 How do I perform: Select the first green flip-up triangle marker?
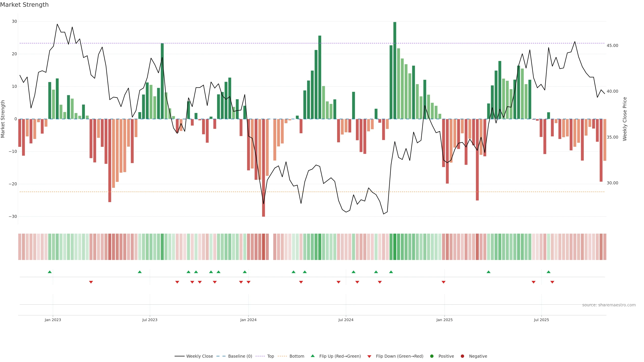click(50, 272)
